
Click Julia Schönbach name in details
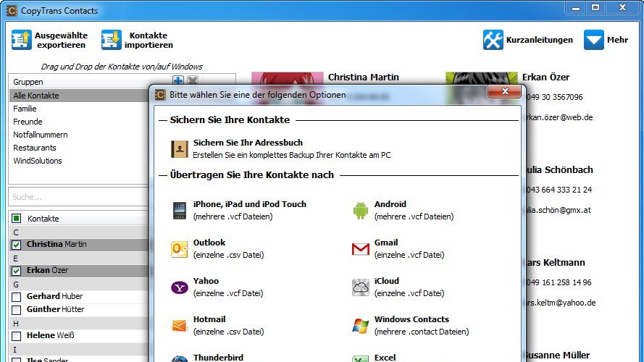[x=560, y=170]
